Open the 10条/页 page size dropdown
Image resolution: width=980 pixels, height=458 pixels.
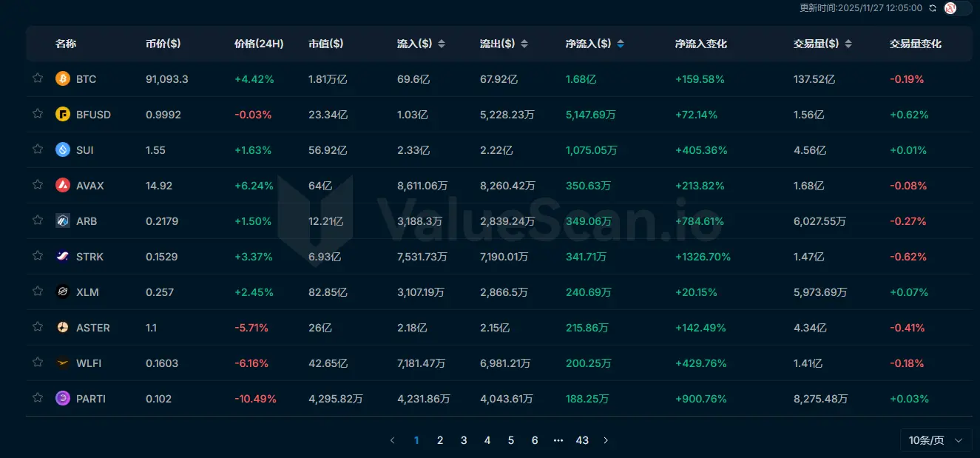[x=936, y=440]
